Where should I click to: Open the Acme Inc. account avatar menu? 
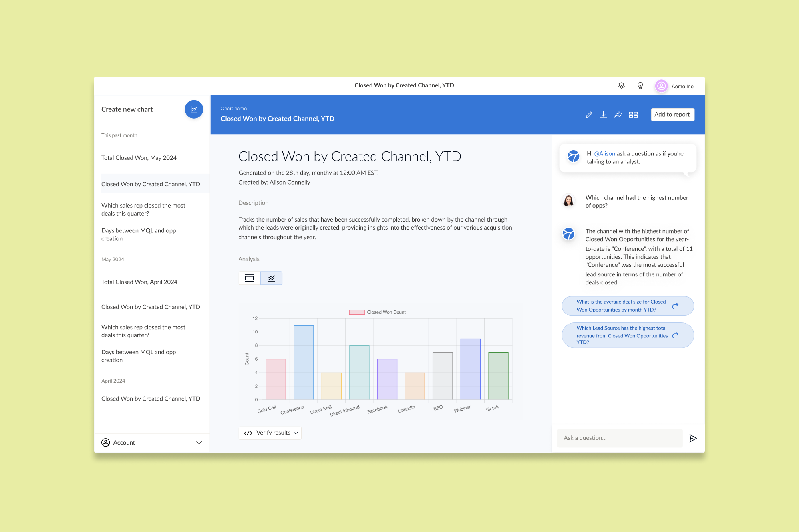click(661, 86)
